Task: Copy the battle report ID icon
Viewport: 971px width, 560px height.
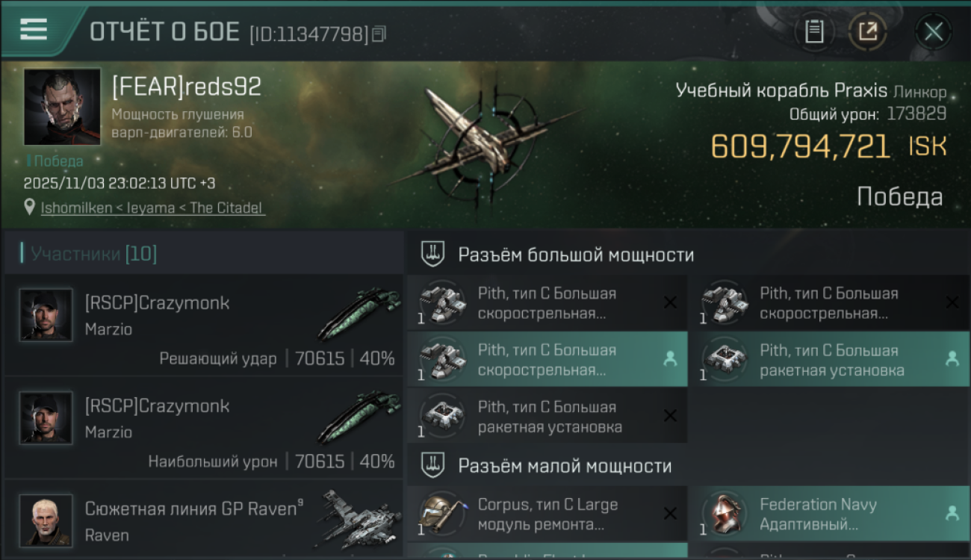Action: tap(379, 34)
